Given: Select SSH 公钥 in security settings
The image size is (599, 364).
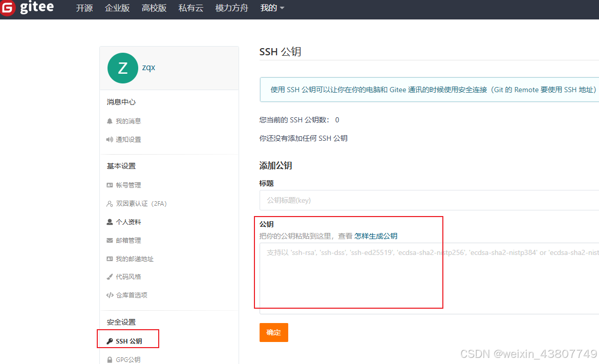Looking at the screenshot, I should tap(129, 341).
